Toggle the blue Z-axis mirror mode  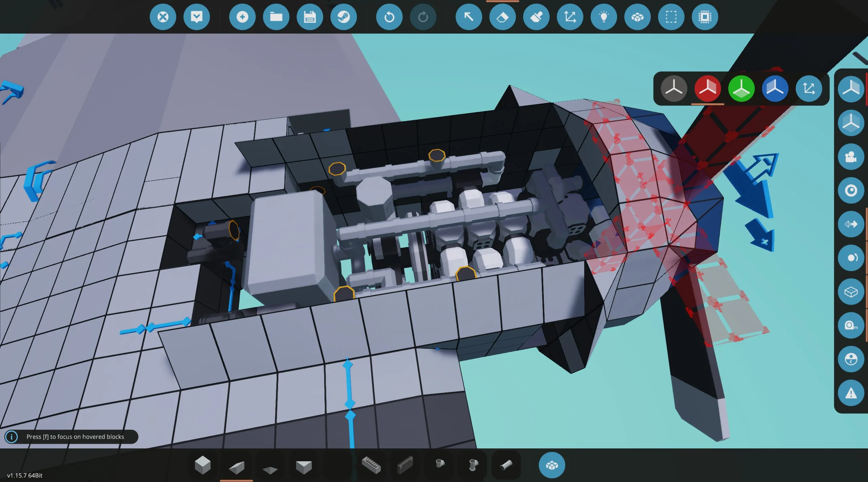coord(775,89)
